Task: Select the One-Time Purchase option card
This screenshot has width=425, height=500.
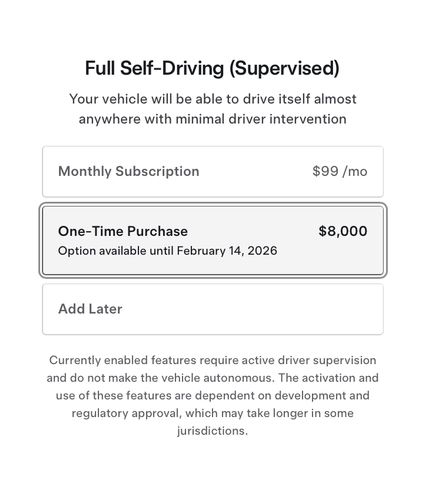Action: click(x=213, y=240)
